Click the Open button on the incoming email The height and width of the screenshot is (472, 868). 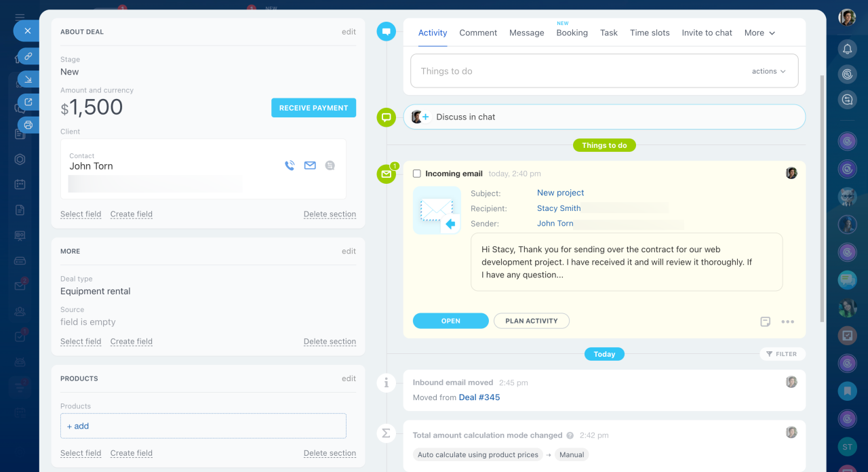pyautogui.click(x=450, y=321)
